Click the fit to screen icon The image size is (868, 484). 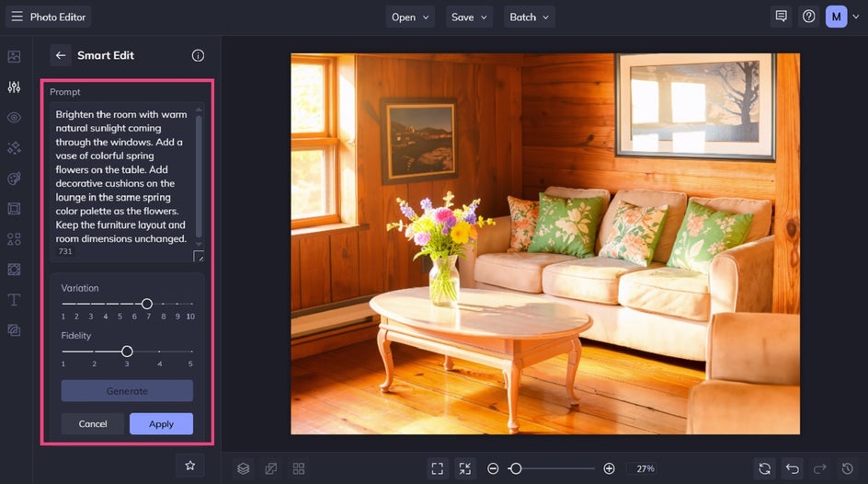(438, 468)
